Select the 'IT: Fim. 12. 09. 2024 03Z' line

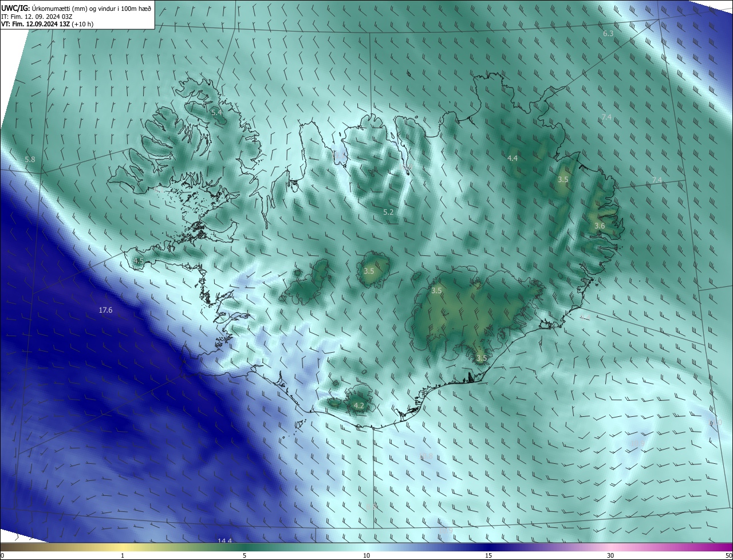coord(37,16)
